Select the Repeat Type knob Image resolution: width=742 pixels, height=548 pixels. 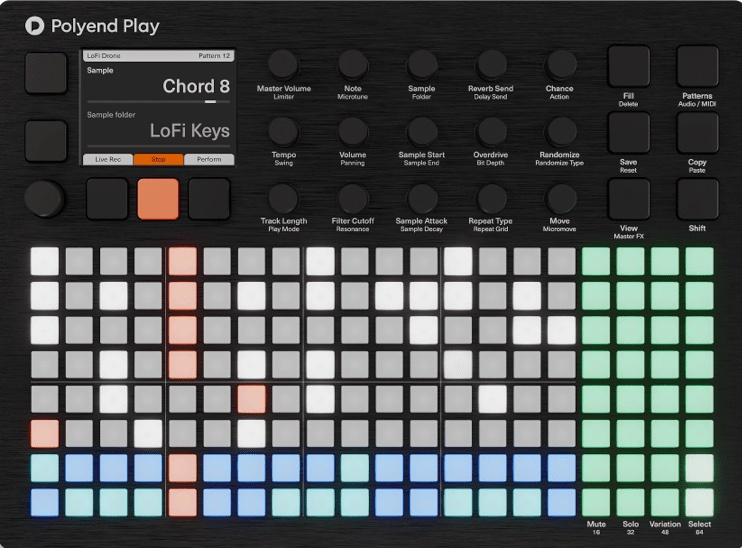pyautogui.click(x=491, y=198)
